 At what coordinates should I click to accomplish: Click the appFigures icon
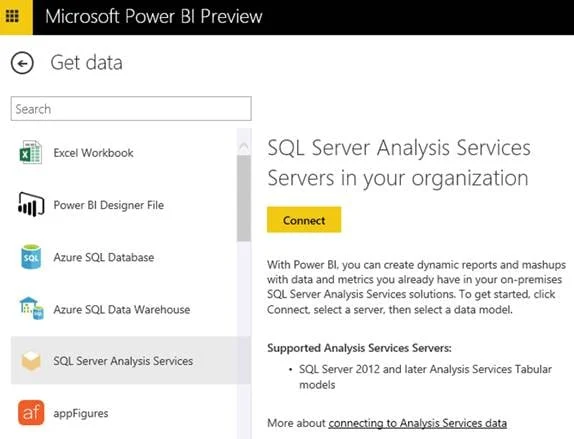coord(31,413)
